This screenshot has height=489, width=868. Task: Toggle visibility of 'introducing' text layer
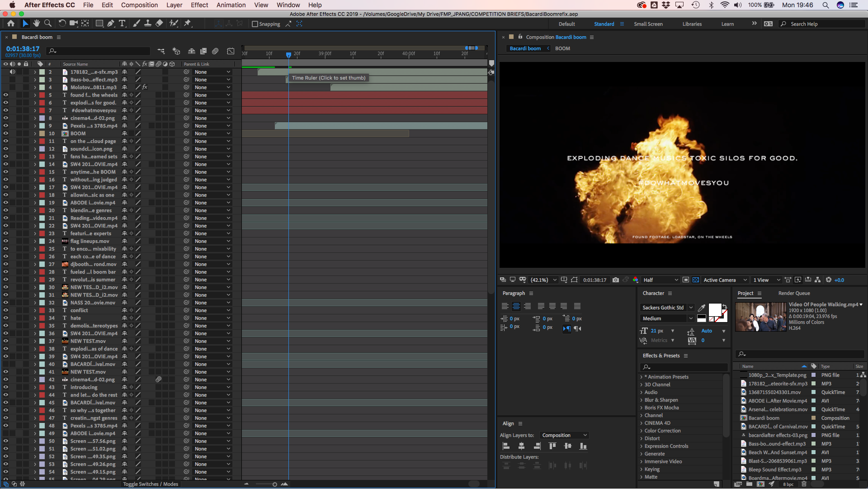(x=6, y=387)
